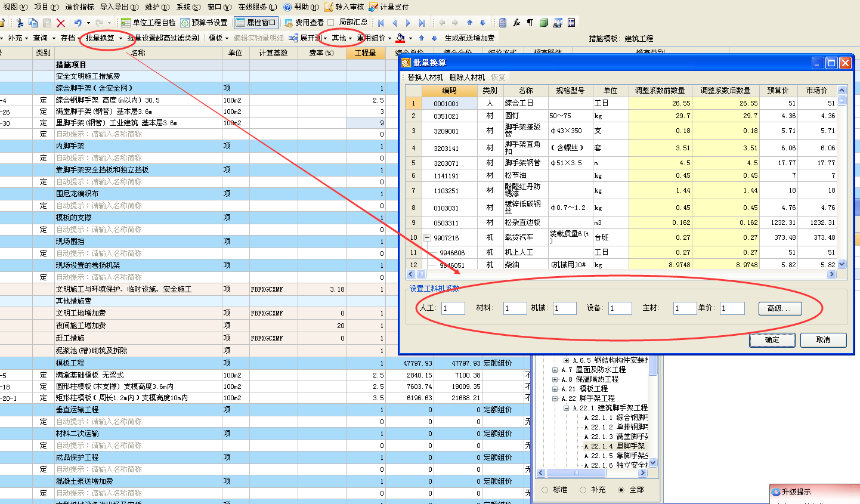Tick the 局部汇总 checkbox
The image size is (860, 504).
pyautogui.click(x=331, y=22)
